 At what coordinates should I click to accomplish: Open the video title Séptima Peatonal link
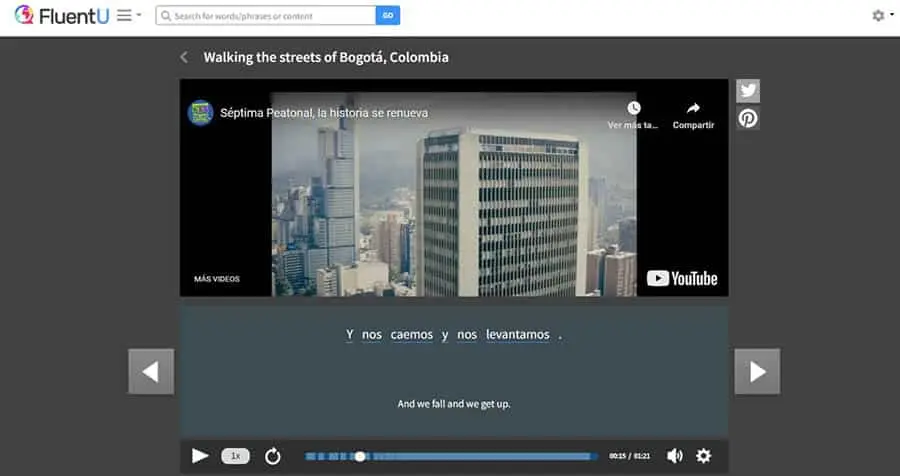[324, 113]
